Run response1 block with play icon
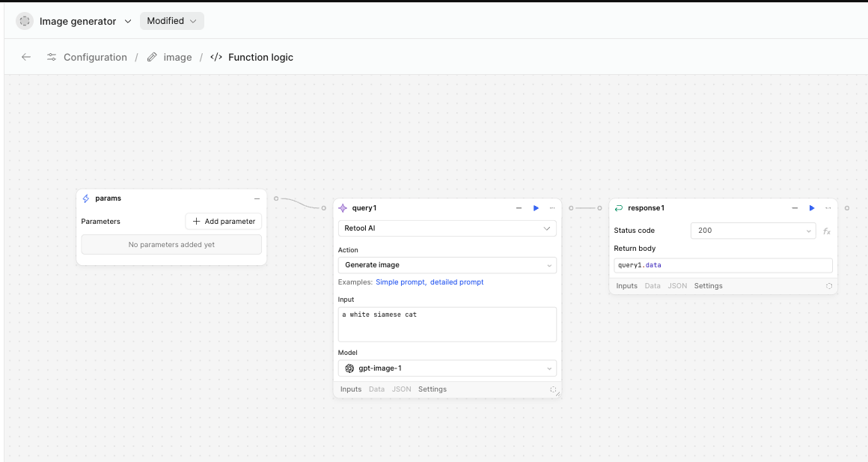868x462 pixels. 812,208
